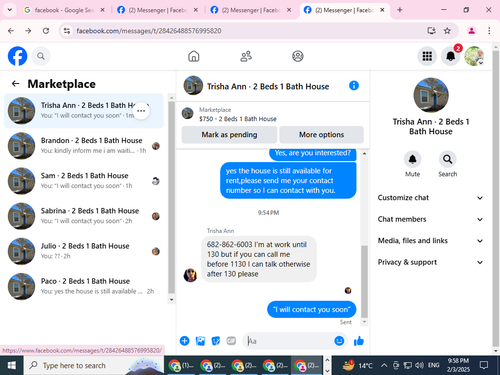
Task: Open the weather 14°C taskbar widget
Action: point(358,365)
